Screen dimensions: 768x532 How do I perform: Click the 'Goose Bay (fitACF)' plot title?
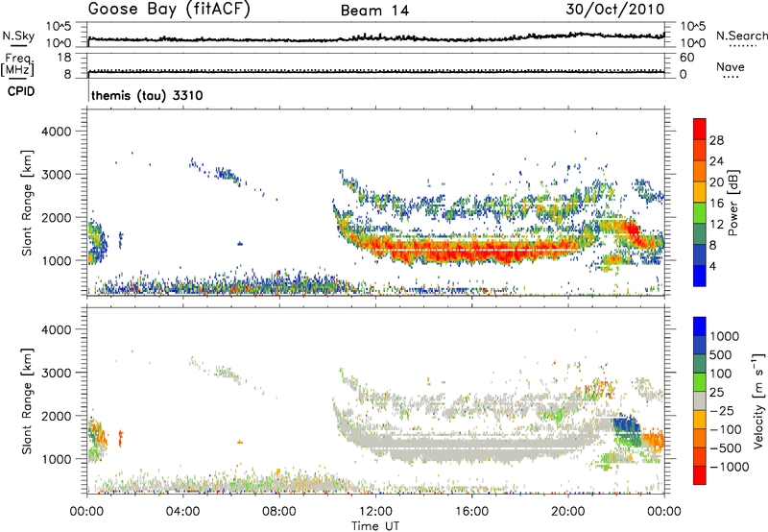click(x=169, y=10)
